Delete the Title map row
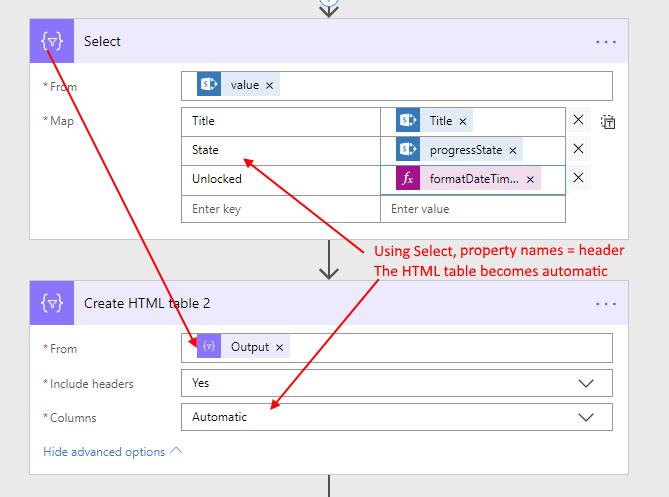This screenshot has width=669, height=497. pos(579,121)
